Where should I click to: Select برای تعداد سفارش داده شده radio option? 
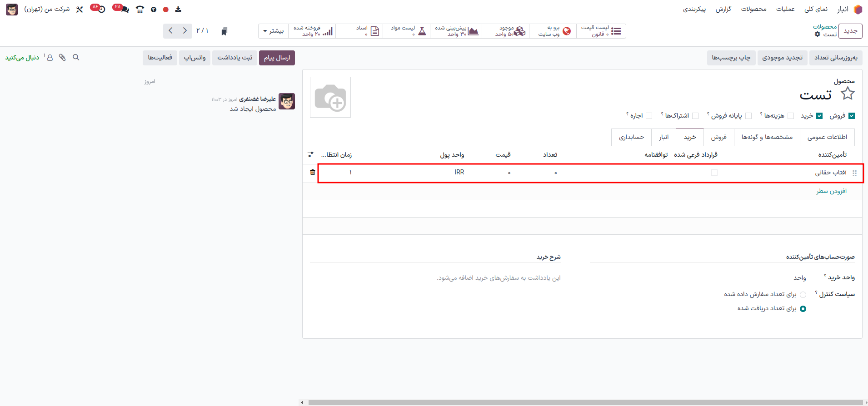coord(803,295)
